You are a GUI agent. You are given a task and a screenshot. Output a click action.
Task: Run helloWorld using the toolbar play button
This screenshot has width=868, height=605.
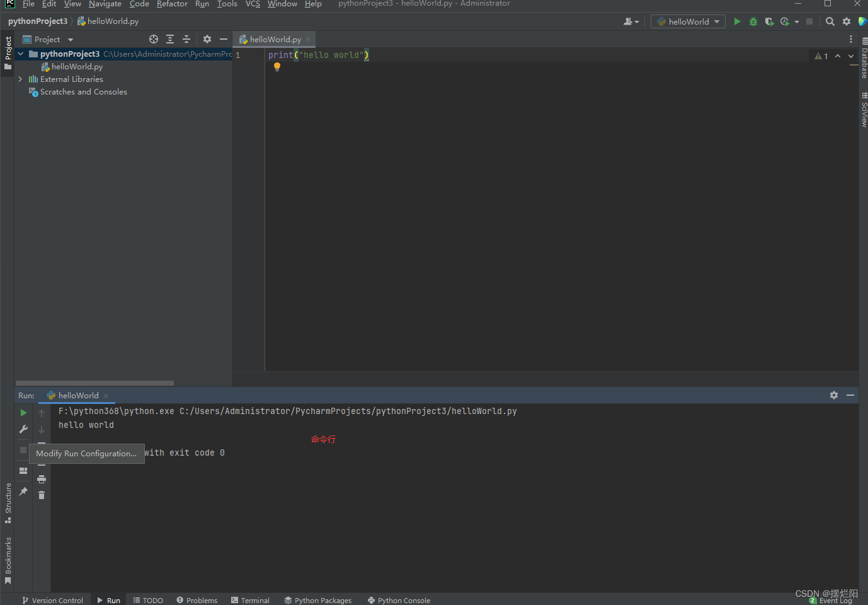point(737,21)
